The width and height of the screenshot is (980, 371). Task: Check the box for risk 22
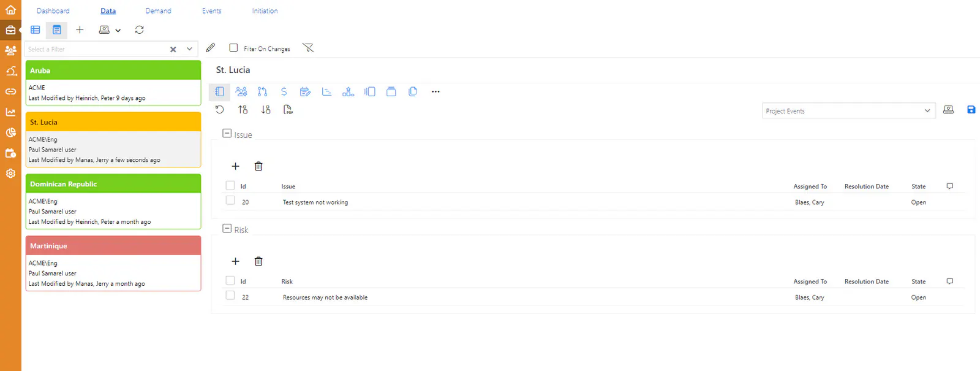(230, 296)
